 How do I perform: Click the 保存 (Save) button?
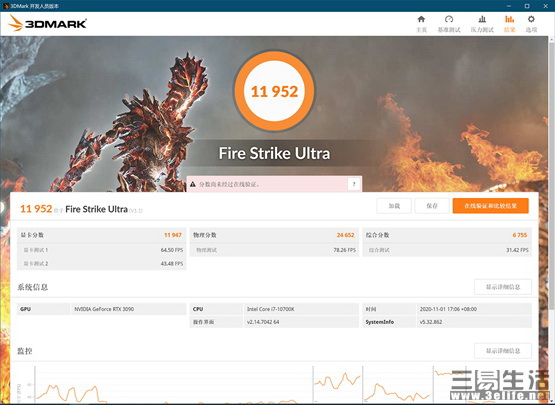tap(432, 206)
